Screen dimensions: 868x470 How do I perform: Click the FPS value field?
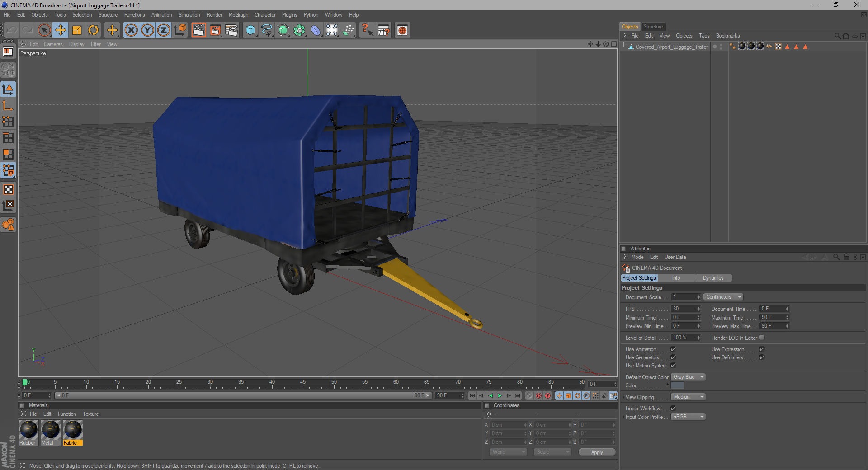click(685, 309)
